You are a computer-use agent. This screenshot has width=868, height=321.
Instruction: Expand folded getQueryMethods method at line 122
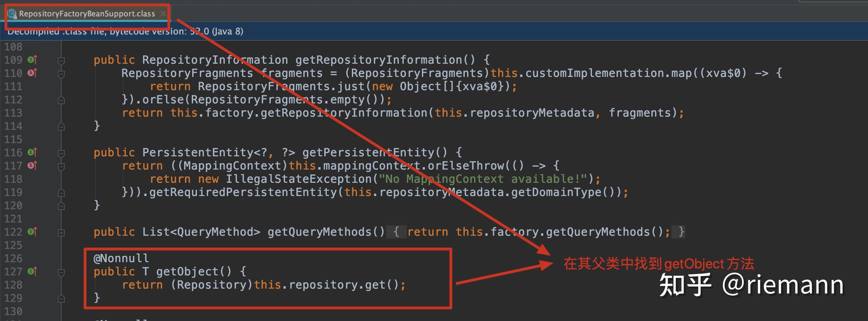tap(61, 233)
